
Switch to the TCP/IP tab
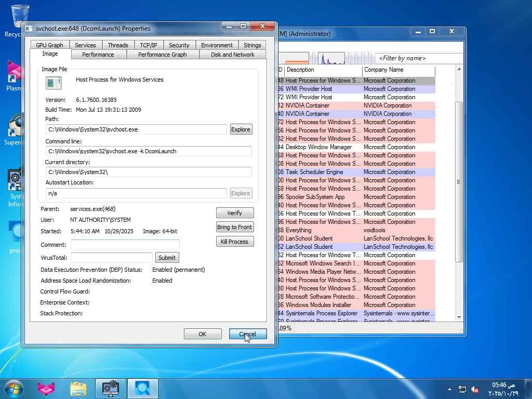click(x=149, y=45)
